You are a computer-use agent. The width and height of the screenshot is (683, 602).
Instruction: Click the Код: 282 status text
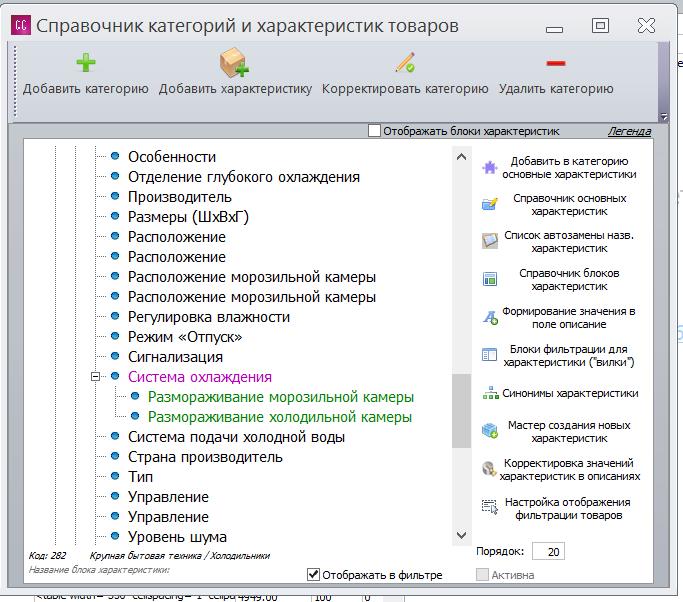(x=47, y=556)
